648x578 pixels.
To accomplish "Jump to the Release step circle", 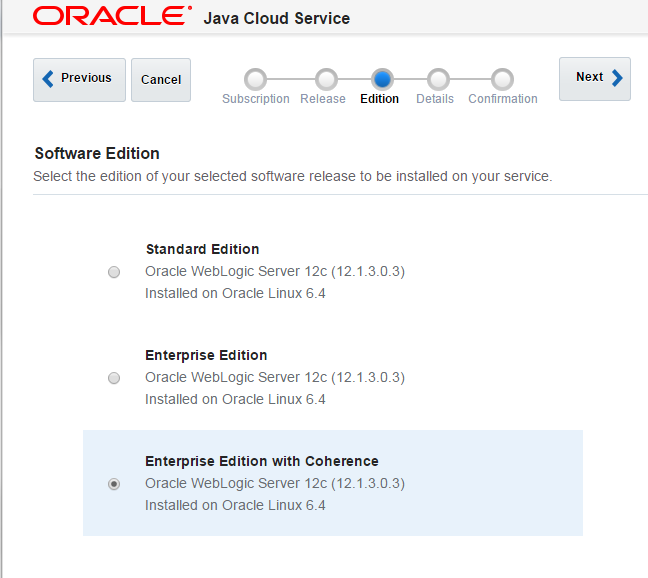I will (326, 79).
